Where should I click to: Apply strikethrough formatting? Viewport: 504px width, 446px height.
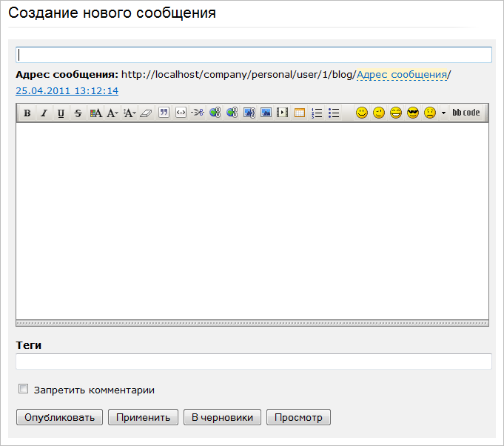click(x=78, y=113)
